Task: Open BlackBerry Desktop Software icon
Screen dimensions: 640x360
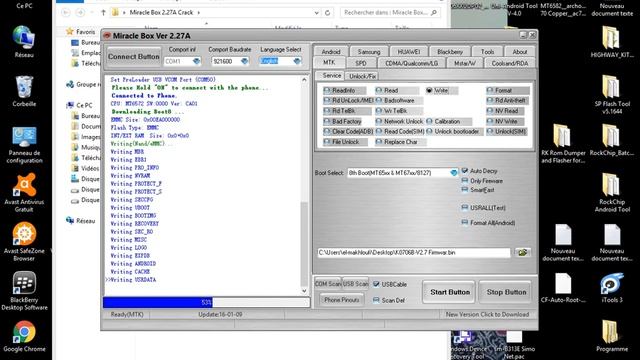Action: [x=24, y=291]
